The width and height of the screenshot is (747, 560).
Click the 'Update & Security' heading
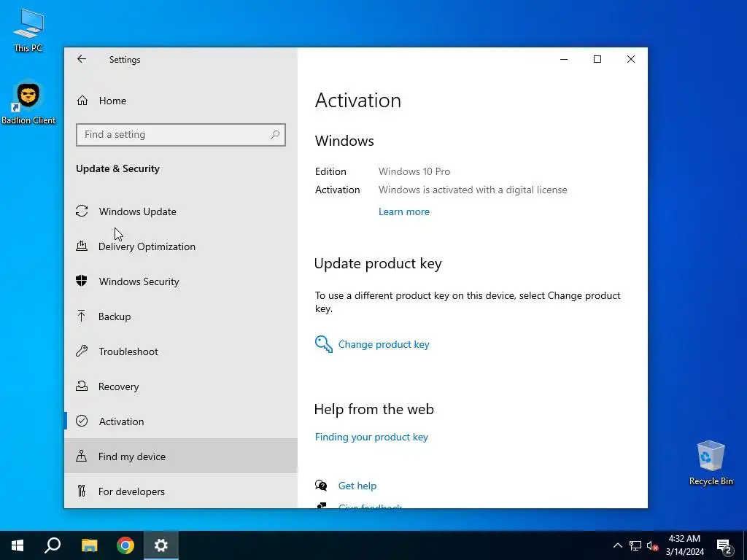(x=117, y=168)
